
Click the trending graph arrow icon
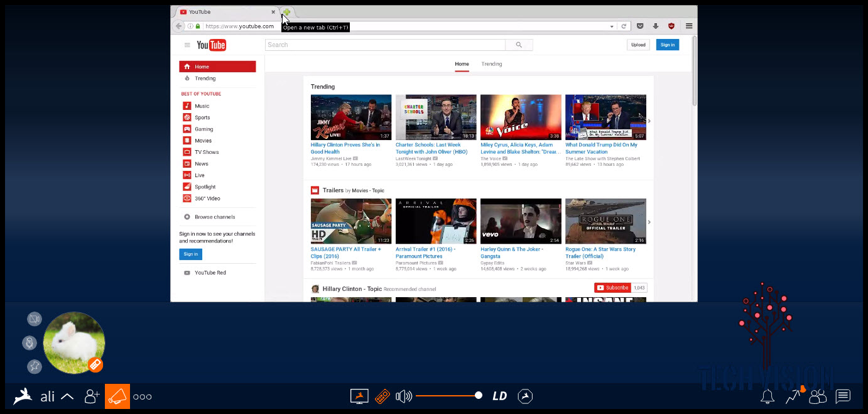(793, 396)
